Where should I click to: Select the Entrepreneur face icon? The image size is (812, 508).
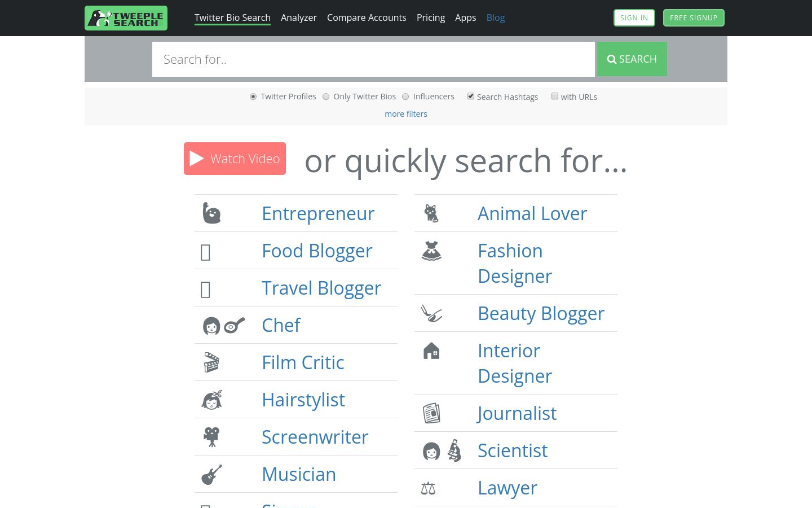pyautogui.click(x=211, y=213)
